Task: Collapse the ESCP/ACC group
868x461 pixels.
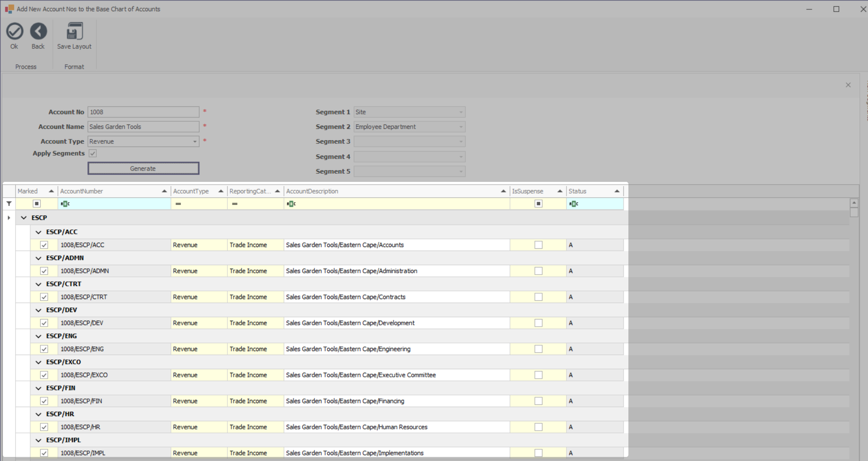Action: coord(38,232)
